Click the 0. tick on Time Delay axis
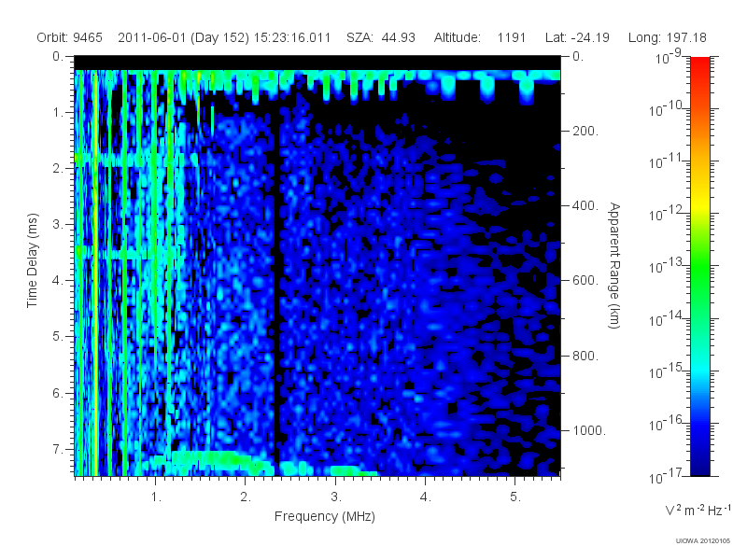Viewport: 747px width, 560px height. [58, 56]
